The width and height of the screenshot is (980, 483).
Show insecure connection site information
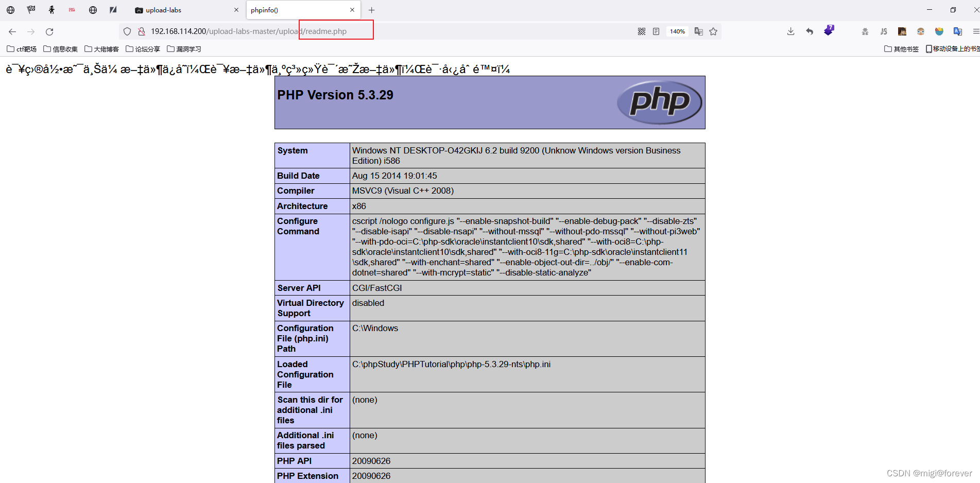click(141, 31)
